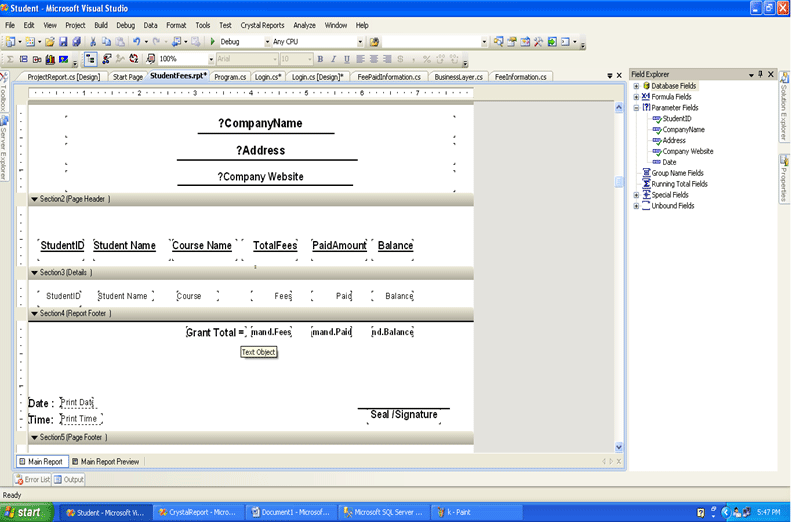Collapse the Parameter Fields node

636,108
